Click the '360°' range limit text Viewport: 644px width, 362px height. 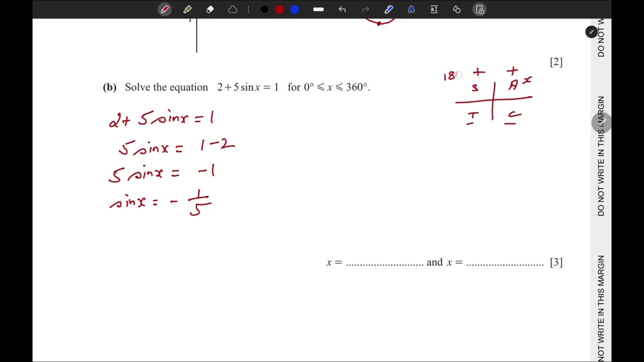(x=357, y=87)
